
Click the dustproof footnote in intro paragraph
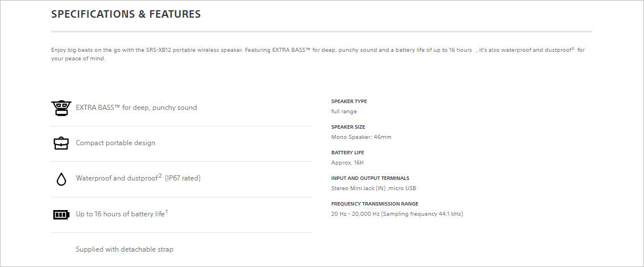[x=572, y=49]
